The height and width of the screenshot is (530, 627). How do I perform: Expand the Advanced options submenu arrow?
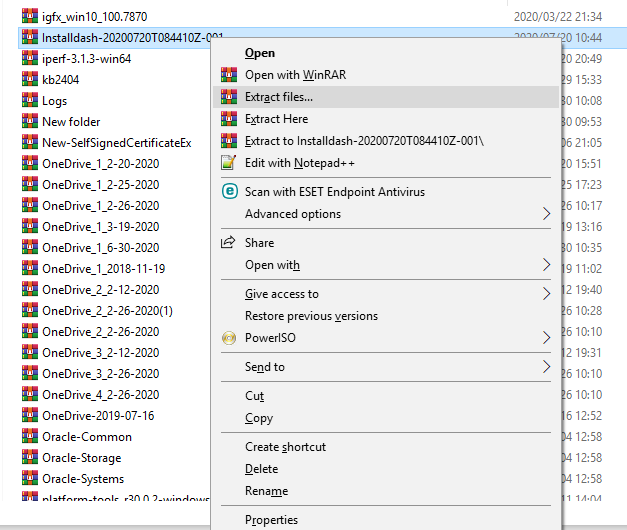(x=547, y=214)
